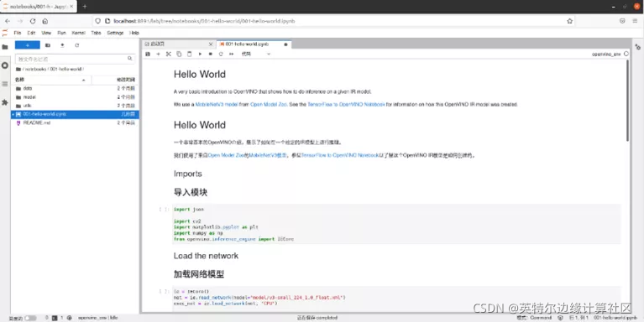Click the Ln 1, Col 1 status entry
This screenshot has height=322, width=644.
tap(579, 318)
